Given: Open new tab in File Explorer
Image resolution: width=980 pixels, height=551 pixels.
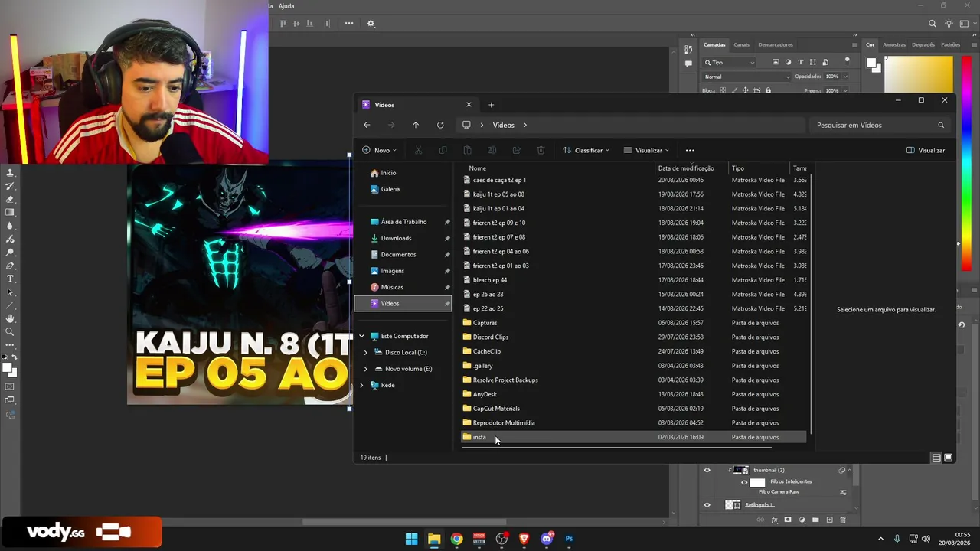Looking at the screenshot, I should pos(492,105).
